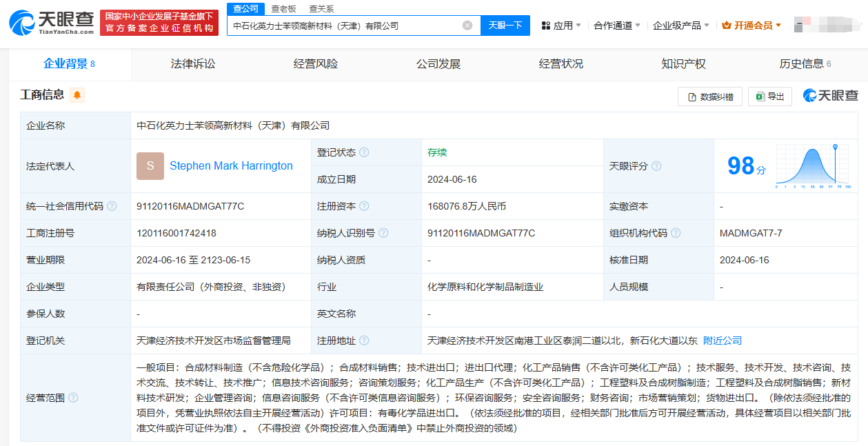The image size is (868, 446).
Task: Open Stephen Mark Harrington's profile link
Action: [231, 166]
